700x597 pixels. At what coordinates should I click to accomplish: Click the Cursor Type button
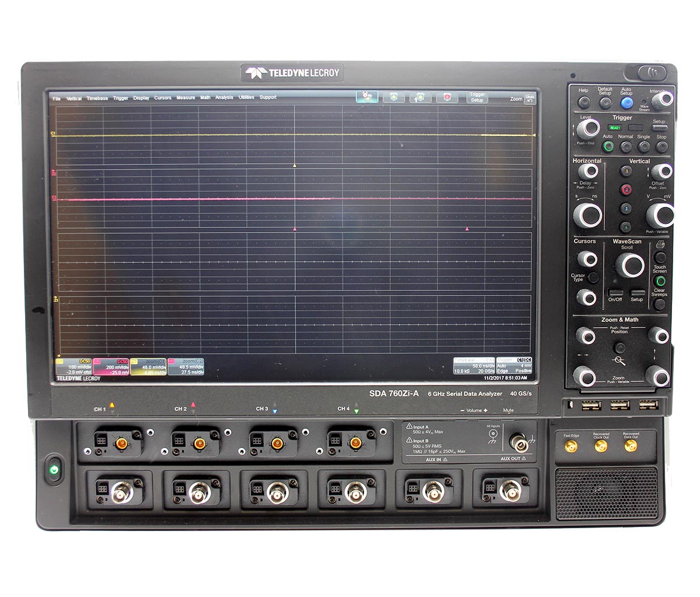[593, 278]
